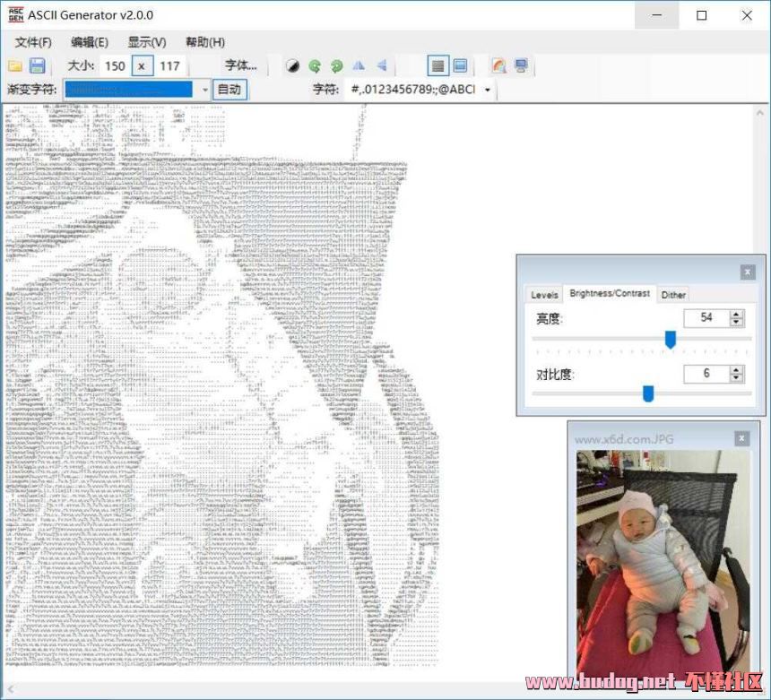Expand the 渐变字符 ramp dropdown
Screen dimensions: 771x700
coord(205,90)
